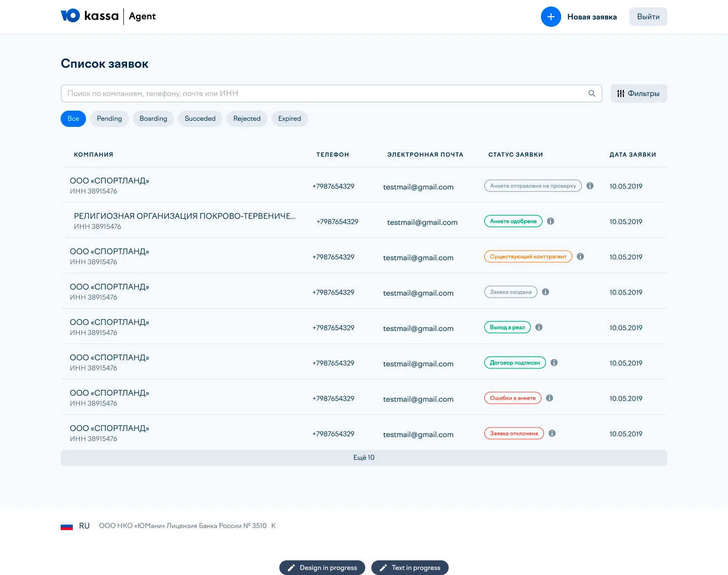
Task: Click the search magnifier icon
Action: 591,93
